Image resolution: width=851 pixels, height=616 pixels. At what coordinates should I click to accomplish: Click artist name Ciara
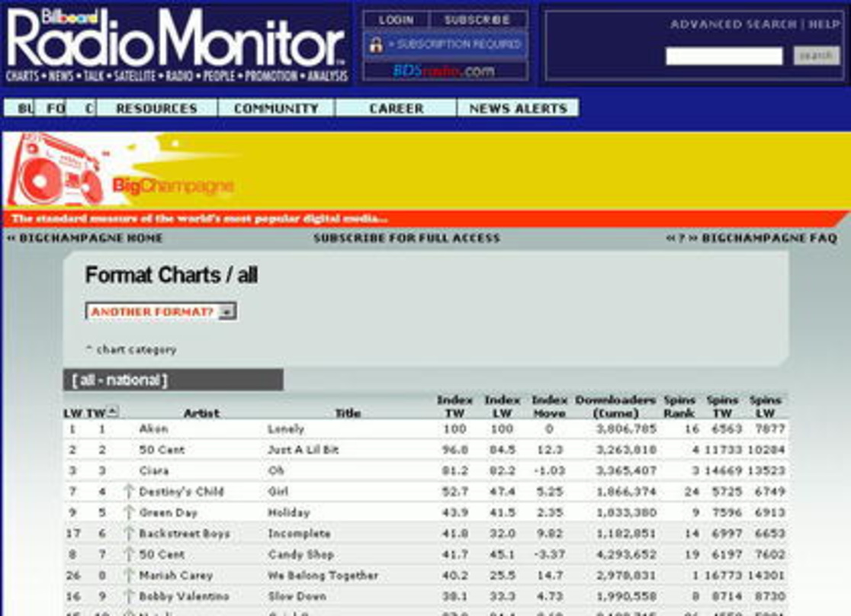coord(154,470)
